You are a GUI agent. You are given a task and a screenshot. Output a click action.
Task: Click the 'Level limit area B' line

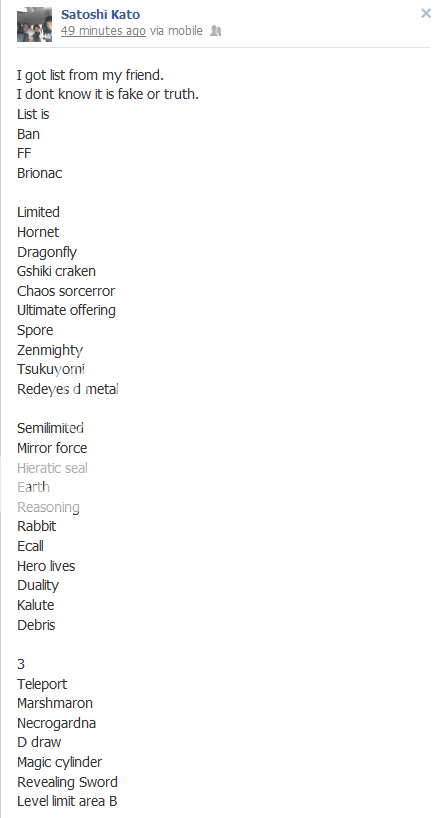(x=67, y=801)
